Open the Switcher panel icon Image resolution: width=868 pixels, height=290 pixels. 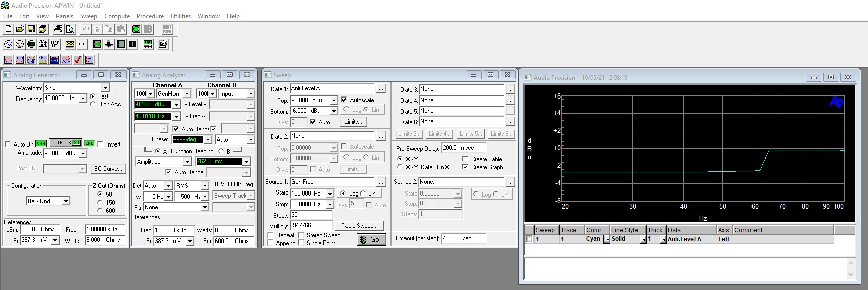click(x=82, y=44)
